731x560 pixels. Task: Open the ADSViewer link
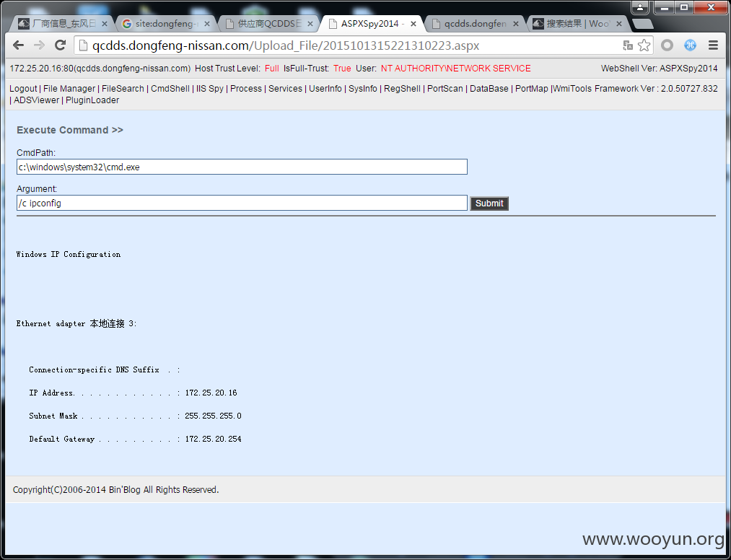click(x=36, y=100)
